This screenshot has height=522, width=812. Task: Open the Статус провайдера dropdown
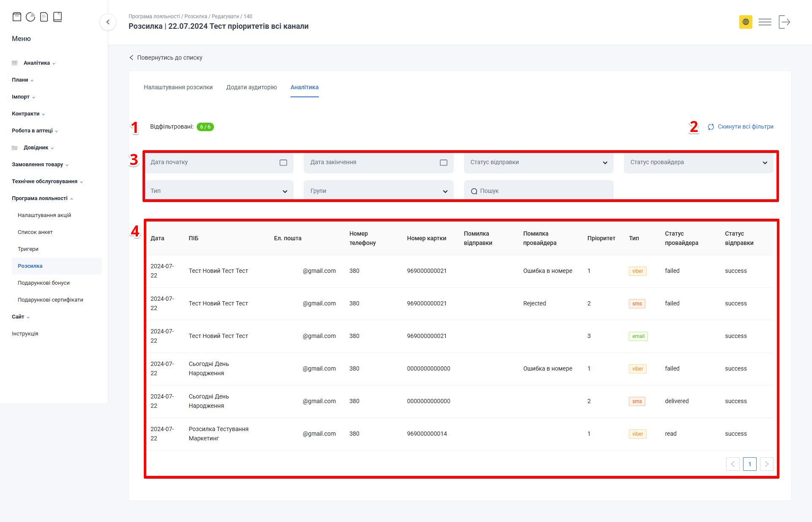tap(698, 162)
